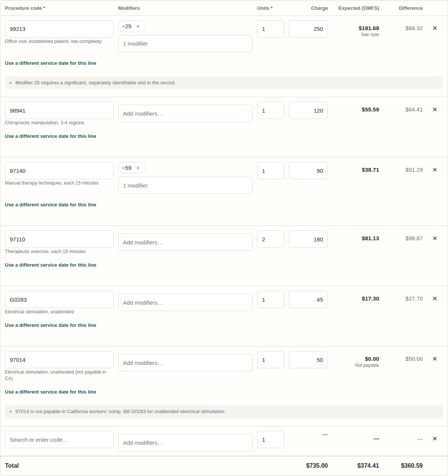Viewport: 448px width, 476px height.
Task: Use a different service date for G0283
Action: [x=50, y=325]
